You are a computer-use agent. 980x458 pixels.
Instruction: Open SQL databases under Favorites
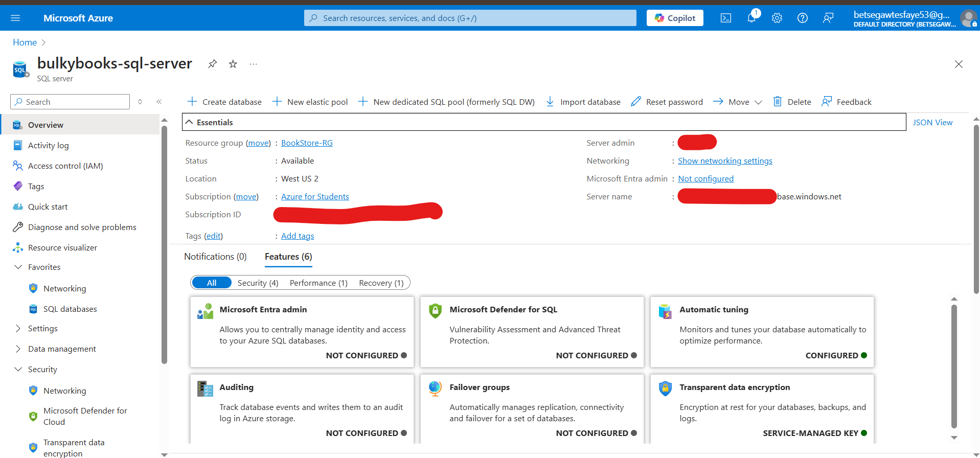click(70, 309)
